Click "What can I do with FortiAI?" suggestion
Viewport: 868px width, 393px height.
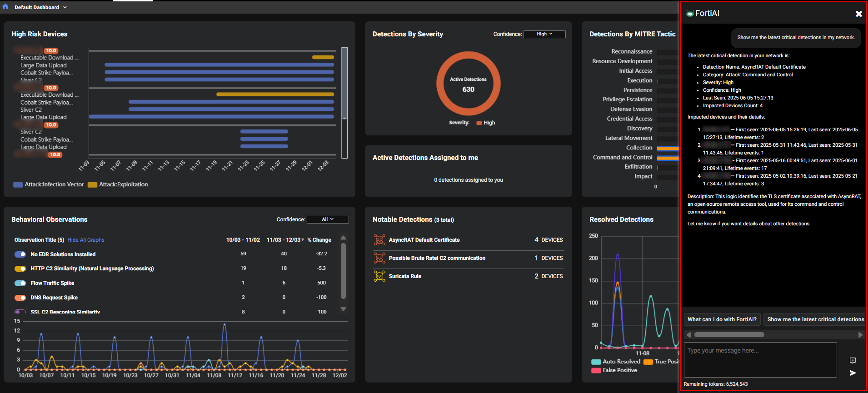pyautogui.click(x=722, y=319)
